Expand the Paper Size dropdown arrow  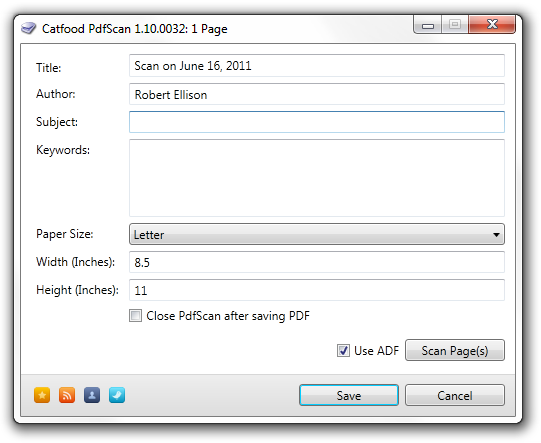click(496, 235)
